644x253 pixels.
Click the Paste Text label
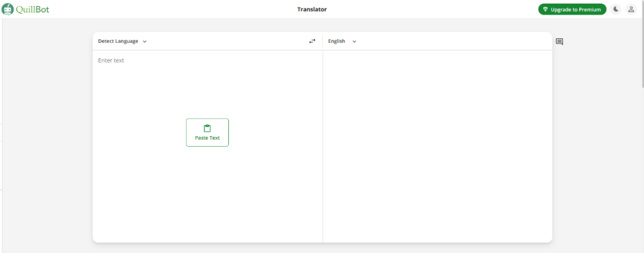[x=208, y=138]
